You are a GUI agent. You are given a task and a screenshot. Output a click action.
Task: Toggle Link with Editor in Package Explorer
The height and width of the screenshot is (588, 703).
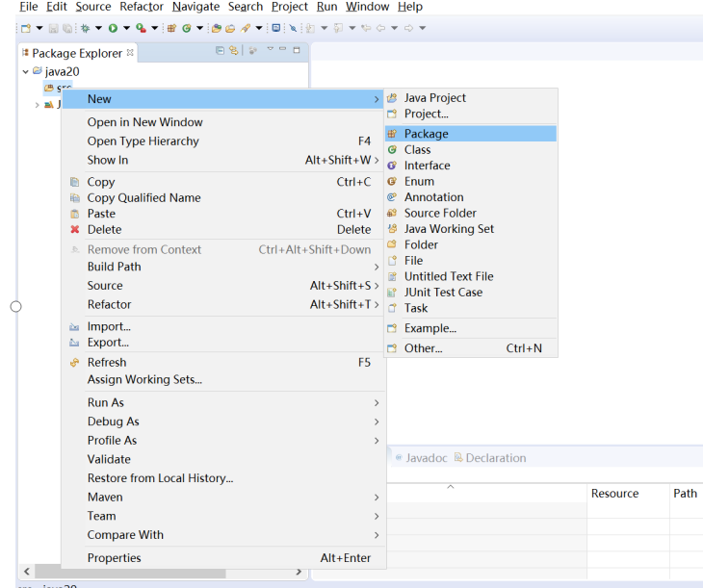tap(234, 50)
